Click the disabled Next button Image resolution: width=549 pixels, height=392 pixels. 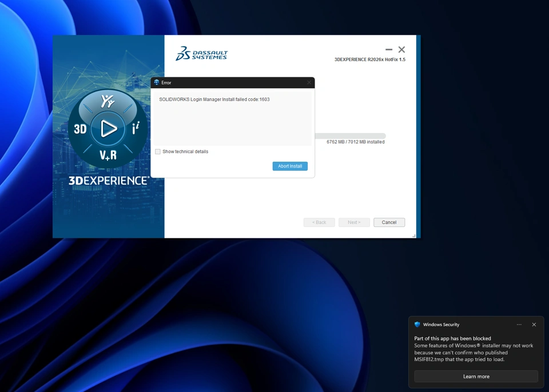point(354,222)
